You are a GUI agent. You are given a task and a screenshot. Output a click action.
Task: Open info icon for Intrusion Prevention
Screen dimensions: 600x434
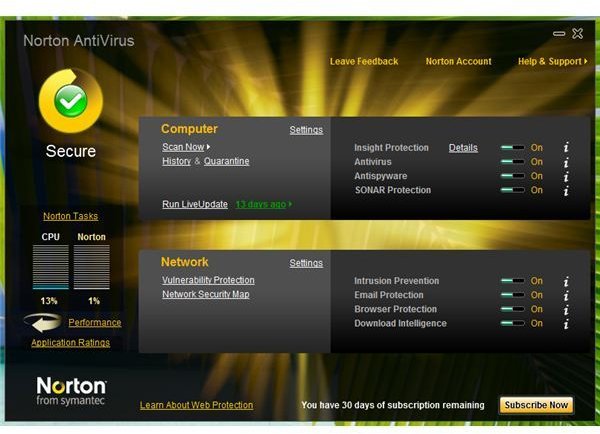[566, 281]
